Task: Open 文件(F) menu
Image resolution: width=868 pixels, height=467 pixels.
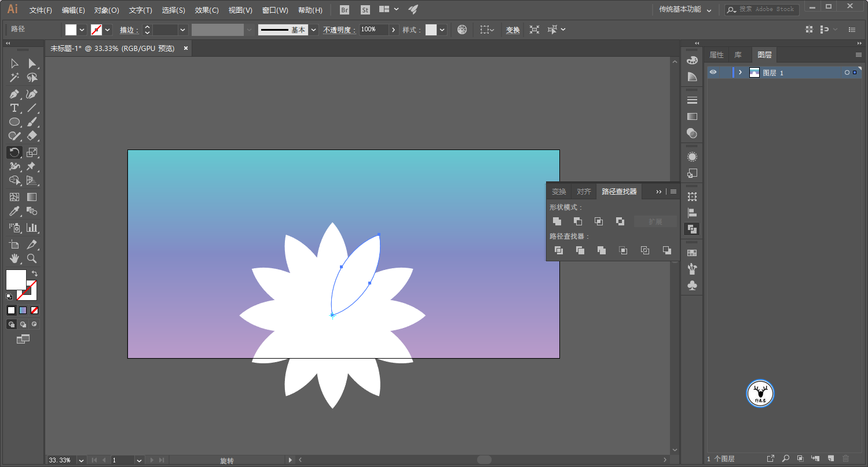Action: [x=41, y=10]
